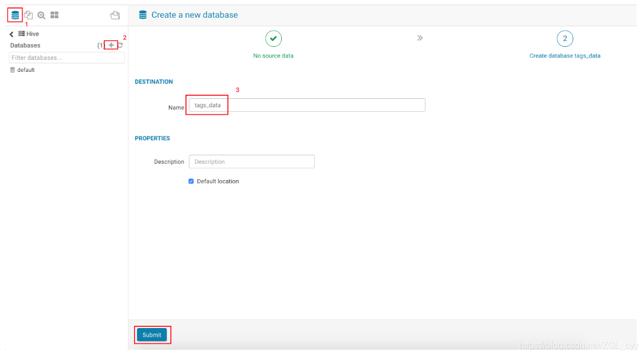The height and width of the screenshot is (356, 644).
Task: Click the DESTINATION section heading
Action: pos(153,82)
